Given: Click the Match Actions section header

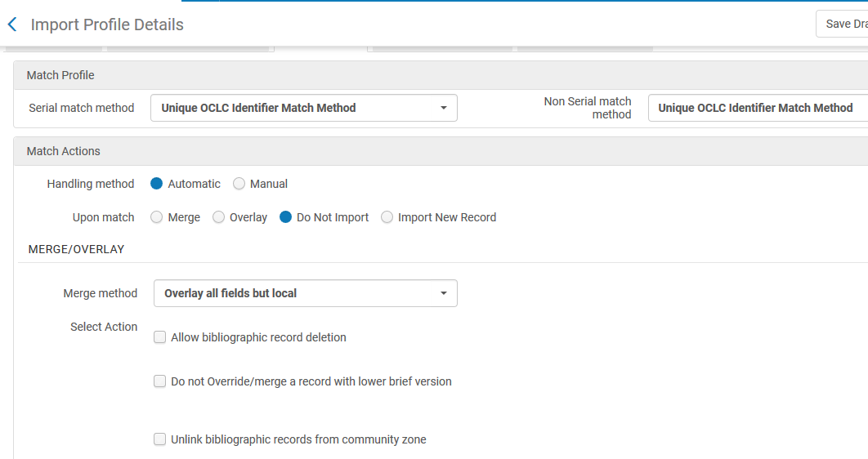Looking at the screenshot, I should point(63,151).
